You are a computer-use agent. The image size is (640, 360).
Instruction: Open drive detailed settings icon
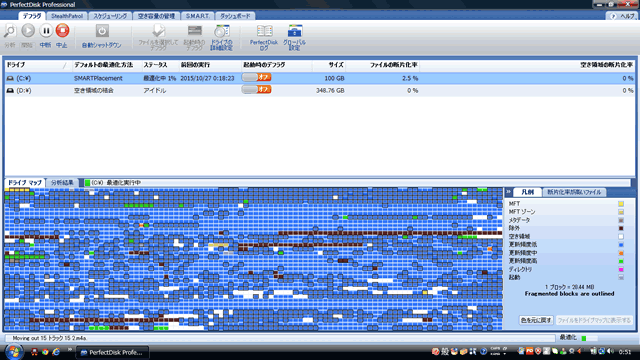click(222, 31)
